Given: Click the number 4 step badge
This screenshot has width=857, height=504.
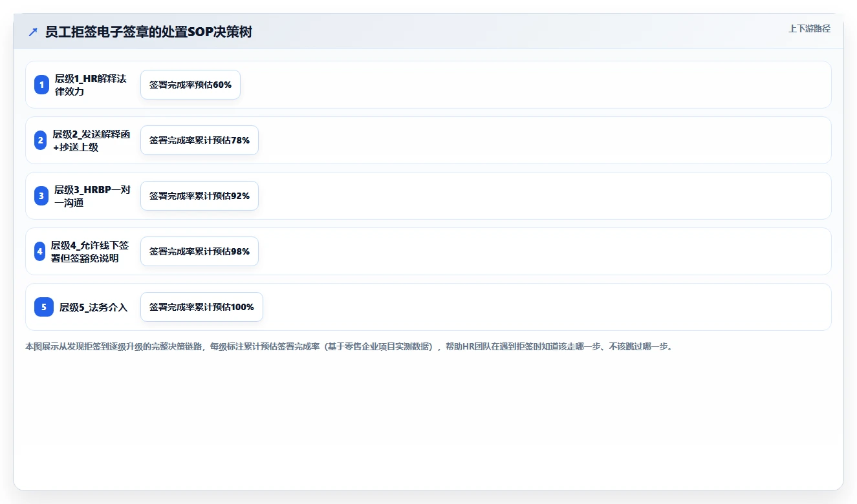Looking at the screenshot, I should (39, 251).
